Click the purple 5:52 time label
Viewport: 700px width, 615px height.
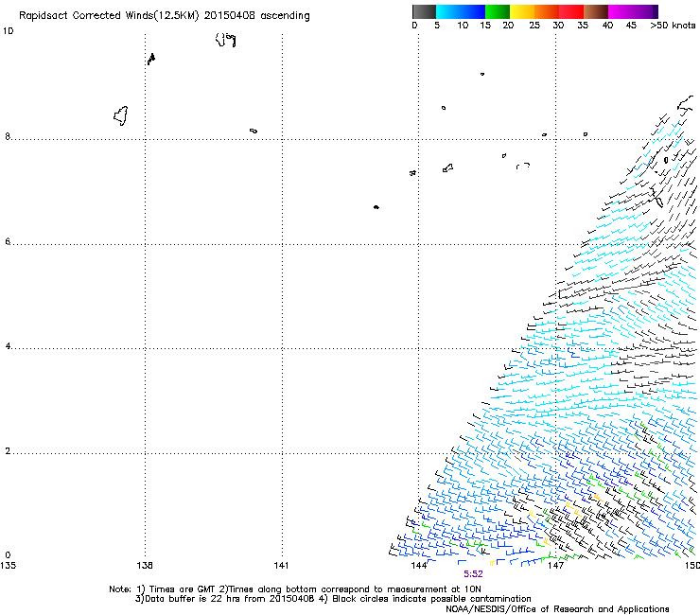pyautogui.click(x=473, y=574)
